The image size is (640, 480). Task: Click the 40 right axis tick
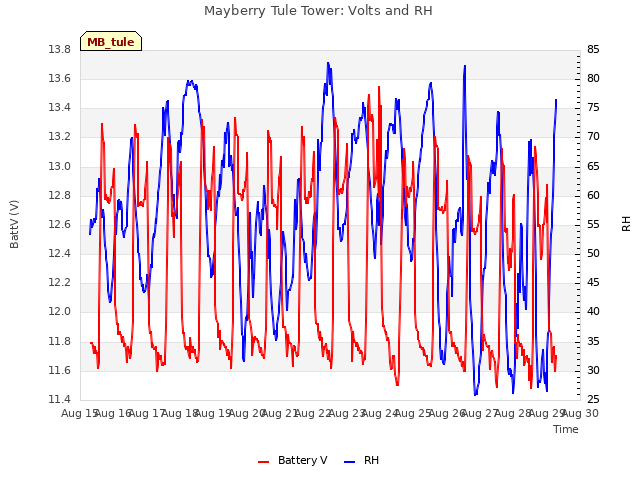(x=593, y=312)
